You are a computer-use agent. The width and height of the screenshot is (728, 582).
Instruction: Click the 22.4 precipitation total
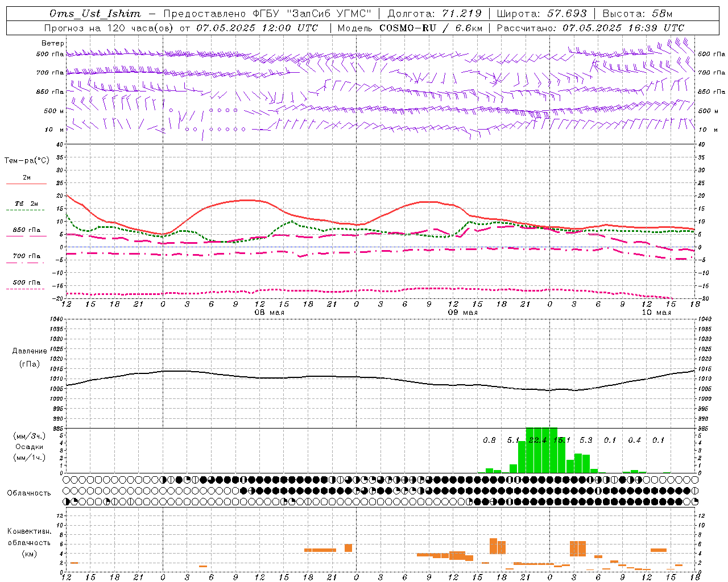537,440
